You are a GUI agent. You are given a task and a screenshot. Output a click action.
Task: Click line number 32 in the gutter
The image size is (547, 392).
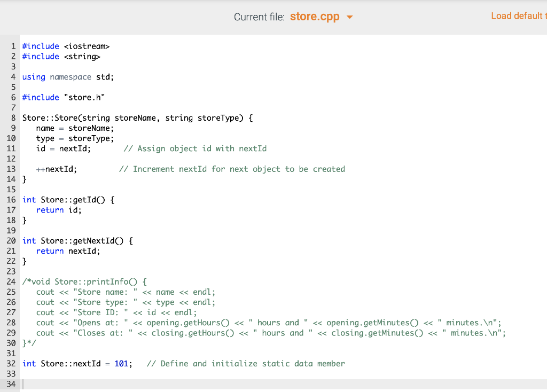pos(11,364)
